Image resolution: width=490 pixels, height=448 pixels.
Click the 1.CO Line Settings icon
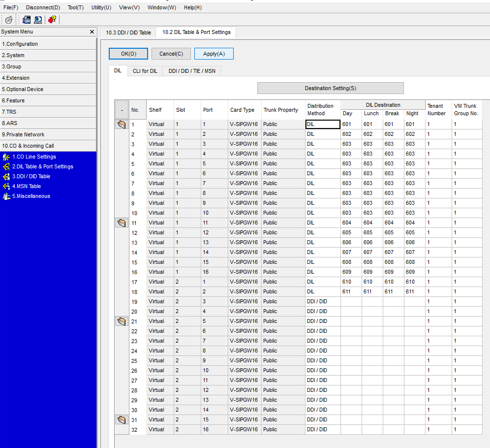click(6, 157)
